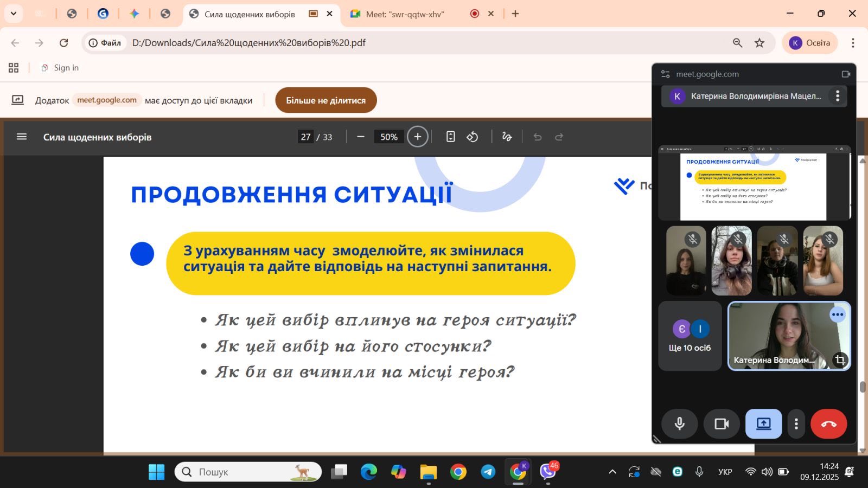The image size is (868, 488).
Task: Open the 'Освіта' profile button
Action: pyautogui.click(x=810, y=43)
